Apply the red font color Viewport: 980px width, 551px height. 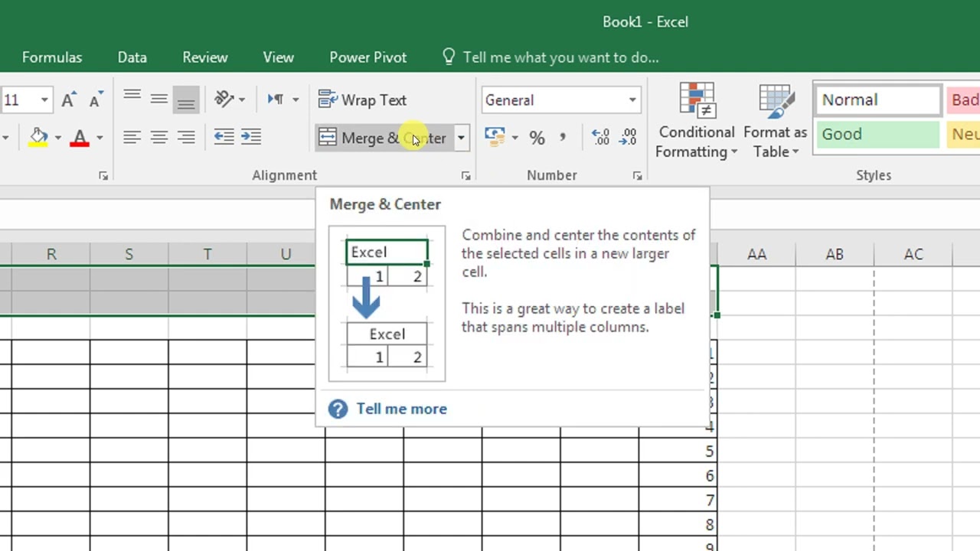[80, 138]
